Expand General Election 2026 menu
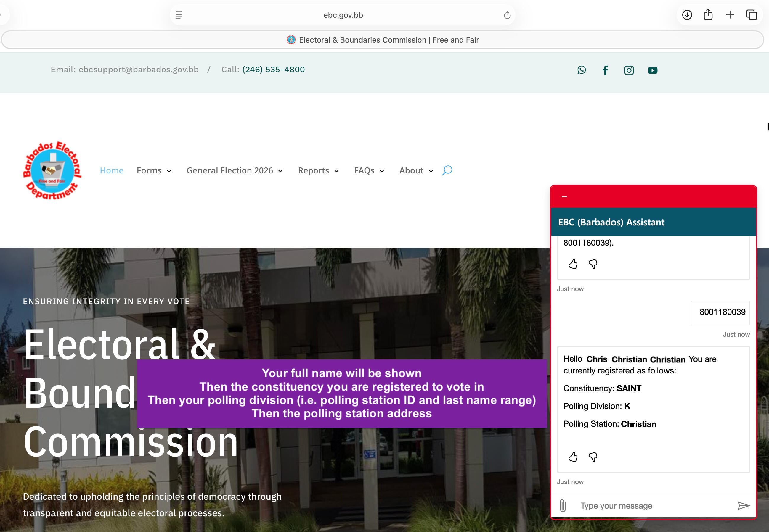 pos(235,170)
